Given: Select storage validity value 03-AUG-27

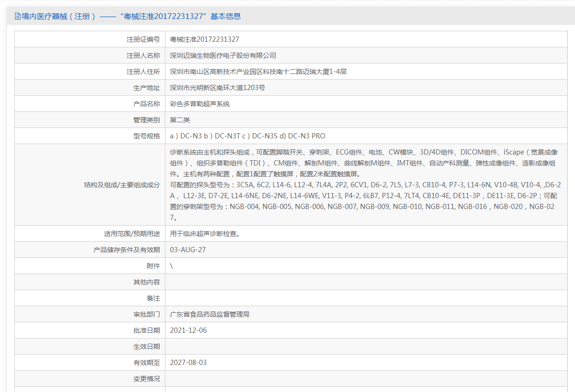Looking at the screenshot, I should click(x=188, y=250).
